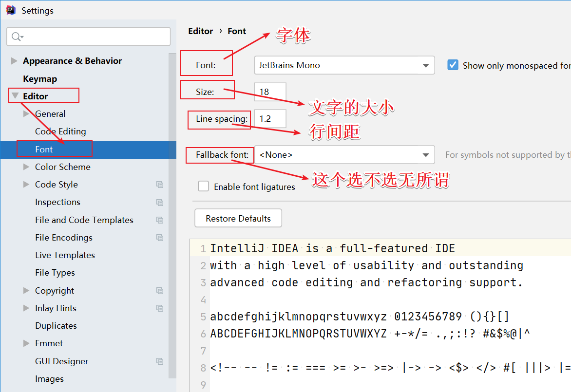
Task: Open File Types settings
Action: (55, 273)
